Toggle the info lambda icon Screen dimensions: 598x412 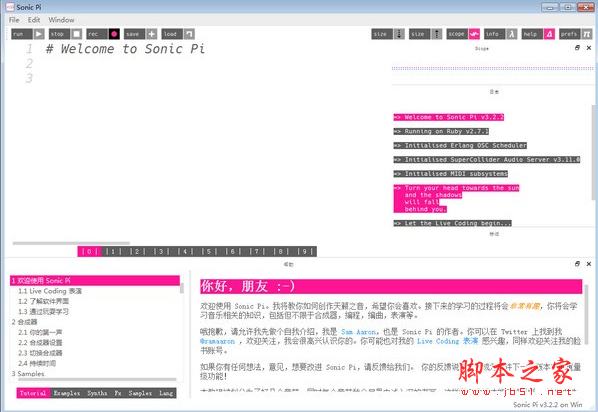point(511,34)
